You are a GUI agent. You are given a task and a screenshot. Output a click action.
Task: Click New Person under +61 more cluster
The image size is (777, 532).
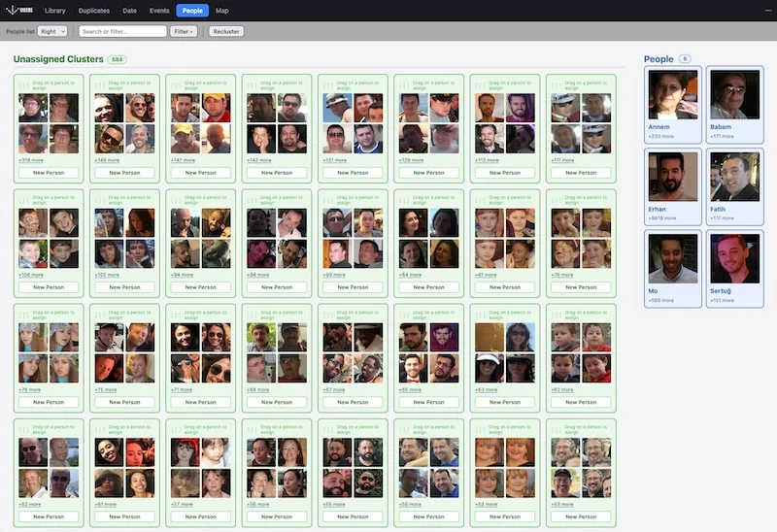(x=124, y=516)
